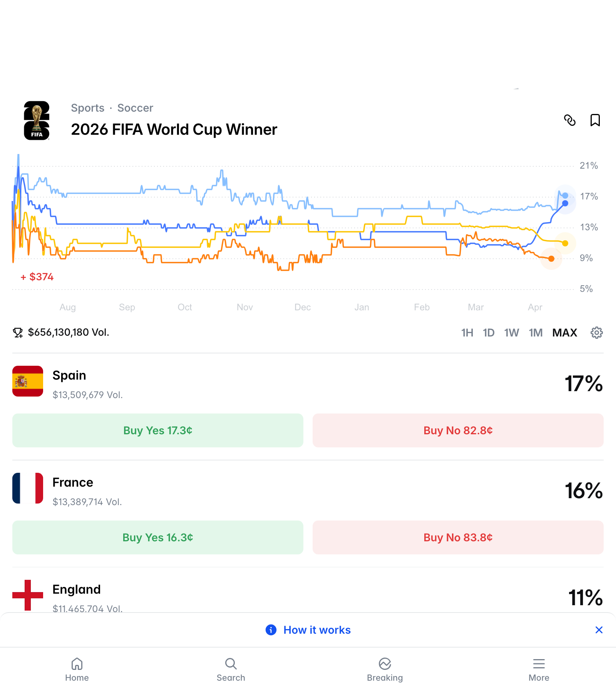Open the Breaking news section
This screenshot has width=616, height=693.
385,669
